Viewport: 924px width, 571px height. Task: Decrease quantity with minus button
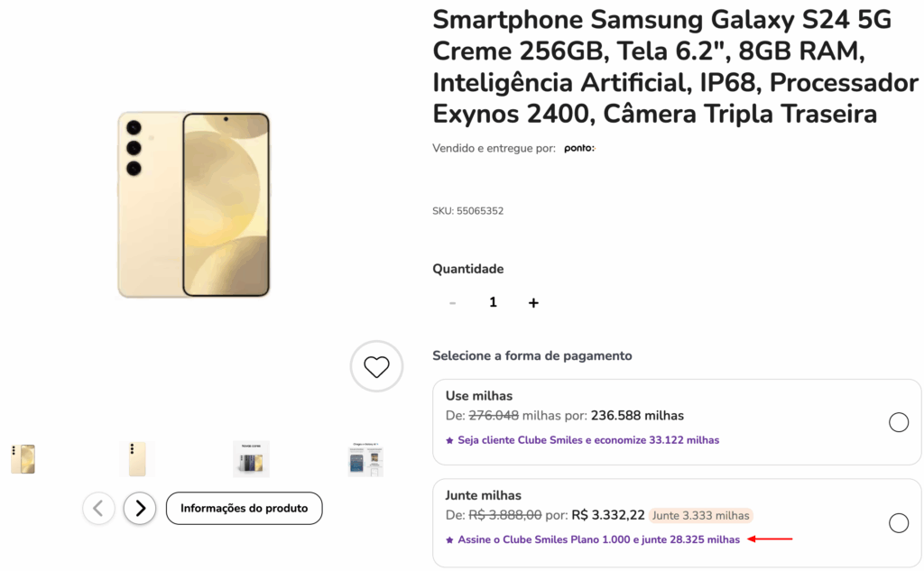[x=453, y=303]
